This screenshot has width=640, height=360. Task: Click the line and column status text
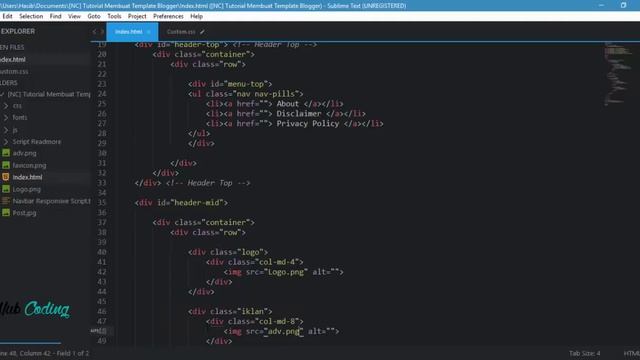coord(44,353)
